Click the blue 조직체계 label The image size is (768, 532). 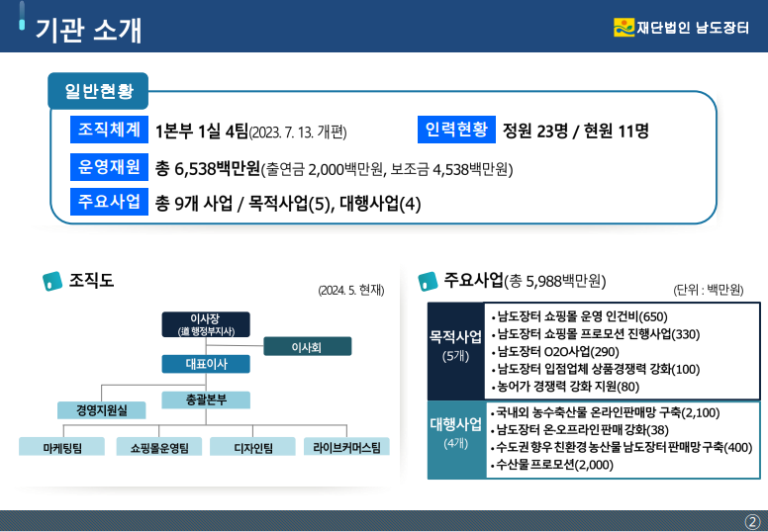[109, 130]
